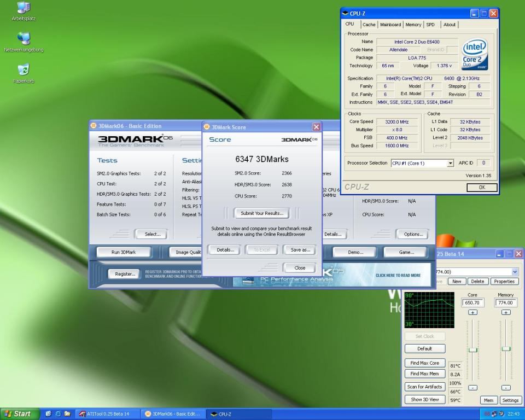The height and width of the screenshot is (420, 525).
Task: Open the Arbeitsplatz desktop icon
Action: 24,11
